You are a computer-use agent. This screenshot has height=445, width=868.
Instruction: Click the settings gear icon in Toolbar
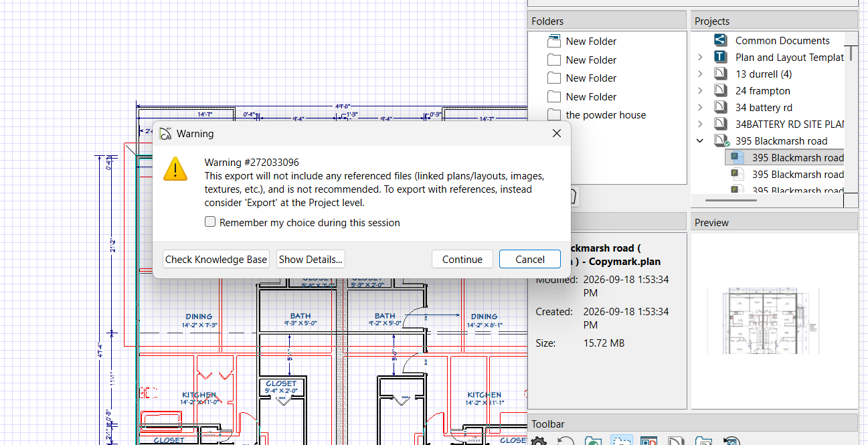click(538, 440)
